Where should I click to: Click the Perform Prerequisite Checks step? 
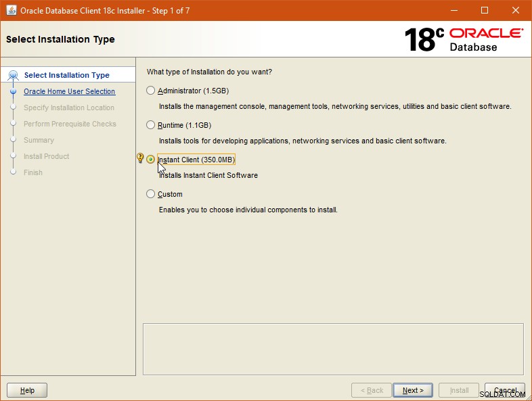click(70, 124)
